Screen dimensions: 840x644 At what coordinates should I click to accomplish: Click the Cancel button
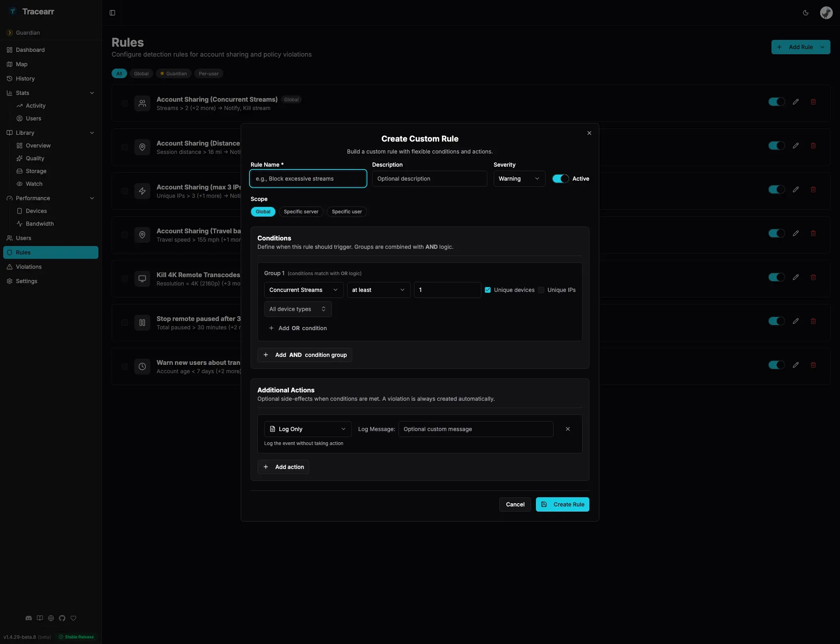coord(515,504)
